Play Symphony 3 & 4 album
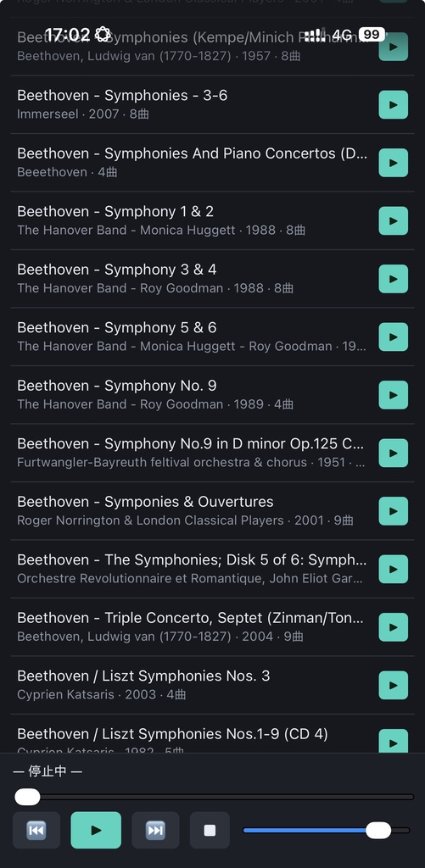Viewport: 425px width, 868px height. point(393,279)
